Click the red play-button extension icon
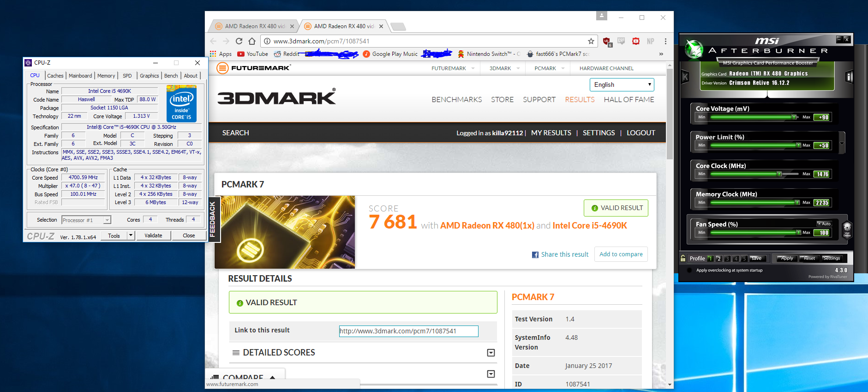 tap(636, 41)
